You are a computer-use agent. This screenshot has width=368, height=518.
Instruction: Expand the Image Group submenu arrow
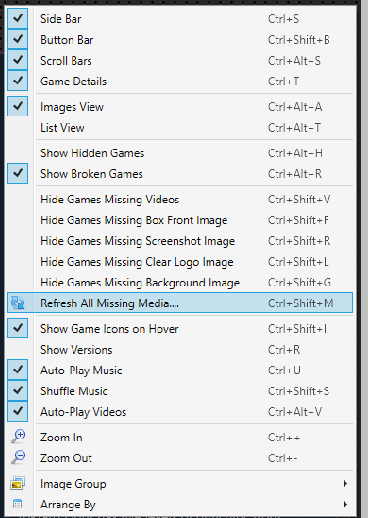pyautogui.click(x=345, y=483)
